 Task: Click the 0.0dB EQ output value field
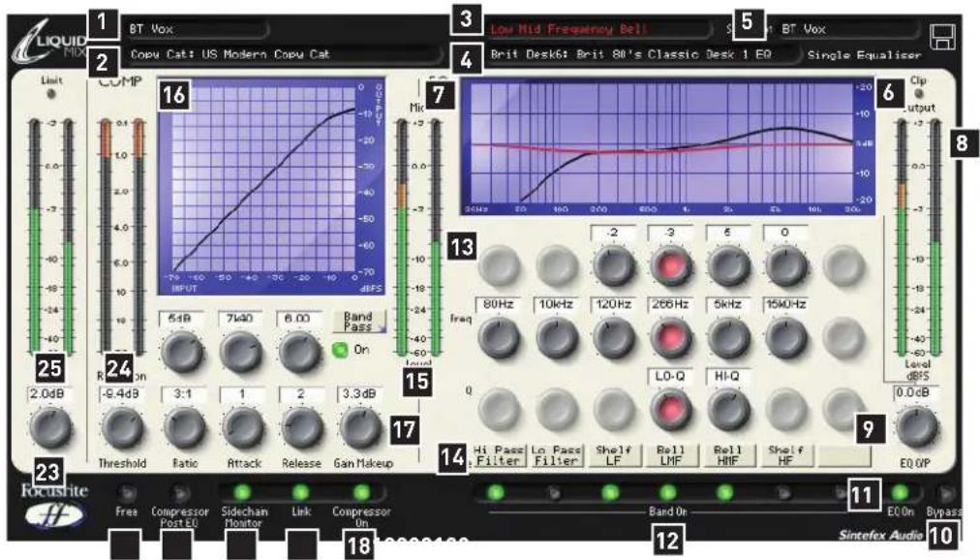pos(917,393)
